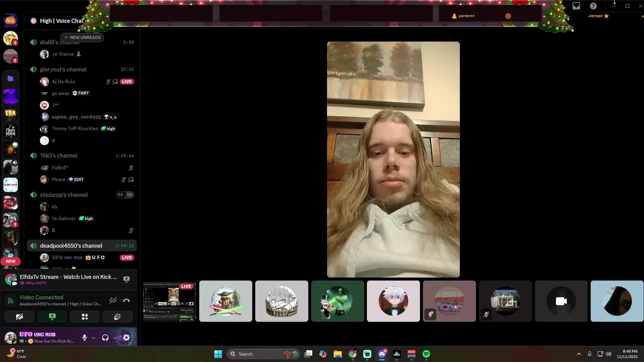644x362 pixels.
Task: Disconnect from voice with hang-up icon
Action: click(x=126, y=301)
